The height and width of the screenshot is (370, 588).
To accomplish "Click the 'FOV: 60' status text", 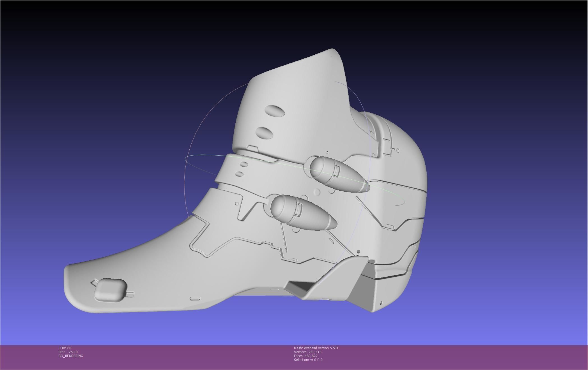I will 65,348.
